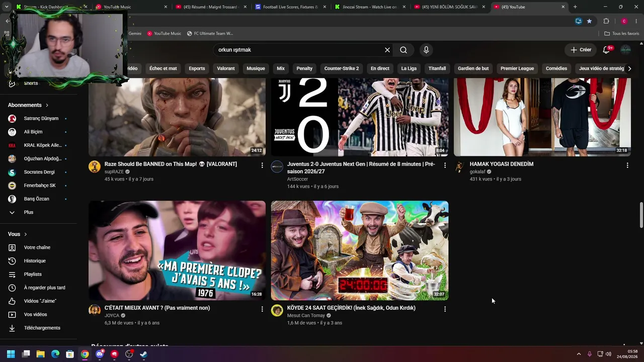
Task: Open the YouTube account avatar menu
Action: (x=625, y=49)
